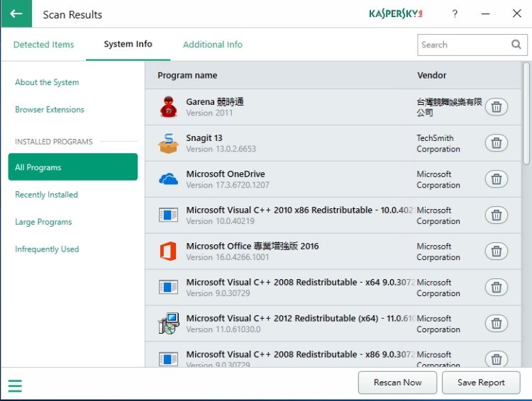The width and height of the screenshot is (532, 401).
Task: Remove Microsoft OneDrive via trash icon
Action: (x=497, y=179)
